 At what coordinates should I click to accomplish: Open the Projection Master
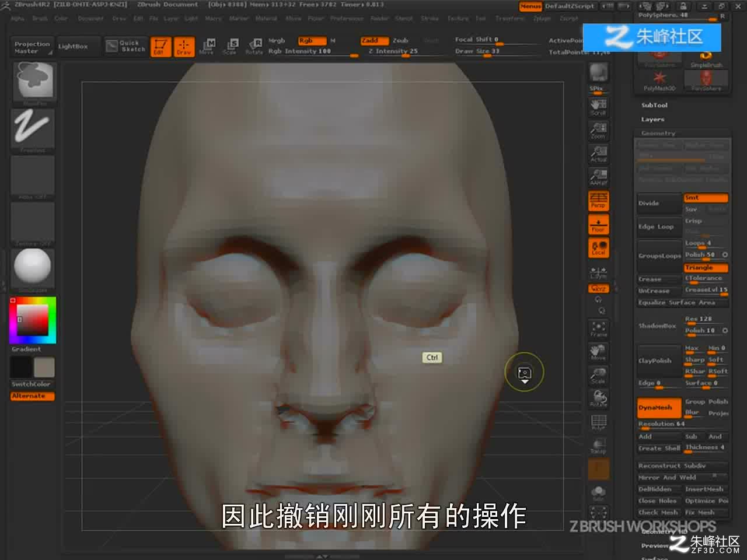[x=32, y=47]
